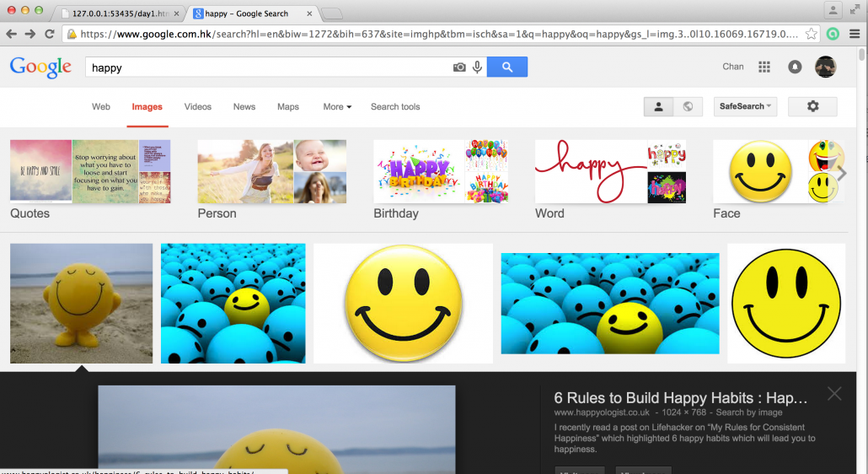Open the Birthday category suggestion
The image size is (868, 474).
tap(441, 179)
